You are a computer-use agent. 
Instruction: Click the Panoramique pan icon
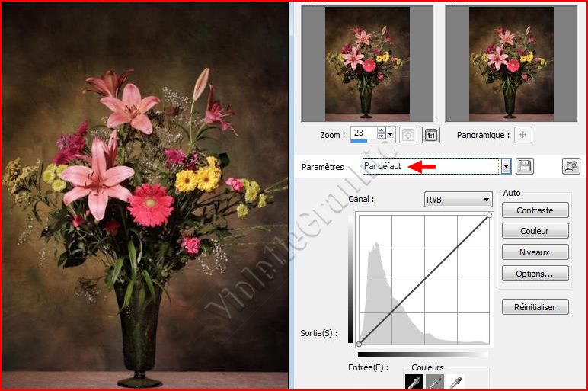(522, 135)
